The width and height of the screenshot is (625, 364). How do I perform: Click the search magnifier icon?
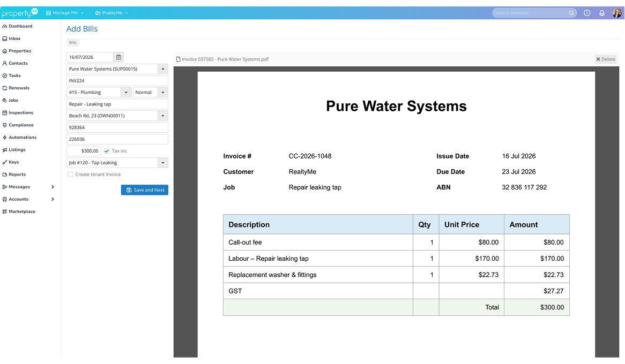pyautogui.click(x=571, y=13)
